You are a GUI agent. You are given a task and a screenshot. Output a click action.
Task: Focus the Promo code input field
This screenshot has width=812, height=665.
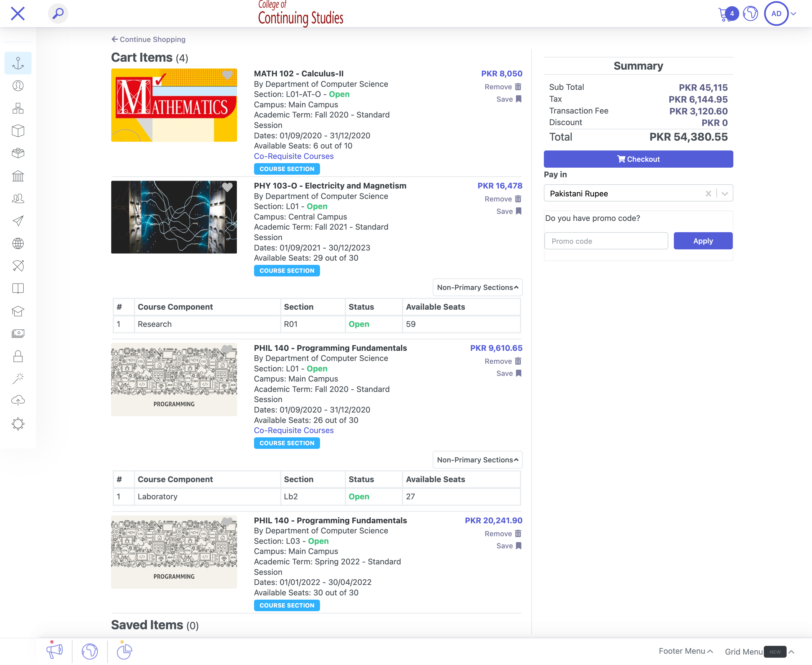[606, 241]
